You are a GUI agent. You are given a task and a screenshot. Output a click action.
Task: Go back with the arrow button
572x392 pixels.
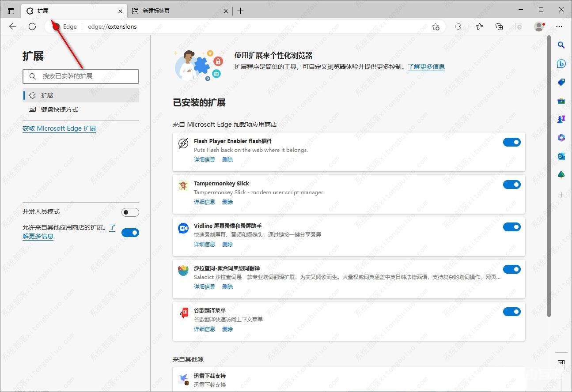(13, 26)
